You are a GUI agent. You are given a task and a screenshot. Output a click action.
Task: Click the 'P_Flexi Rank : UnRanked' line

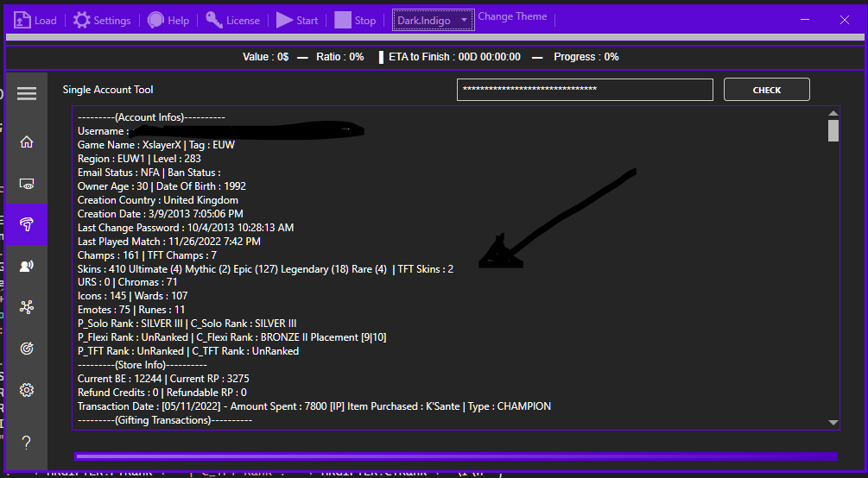[232, 337]
